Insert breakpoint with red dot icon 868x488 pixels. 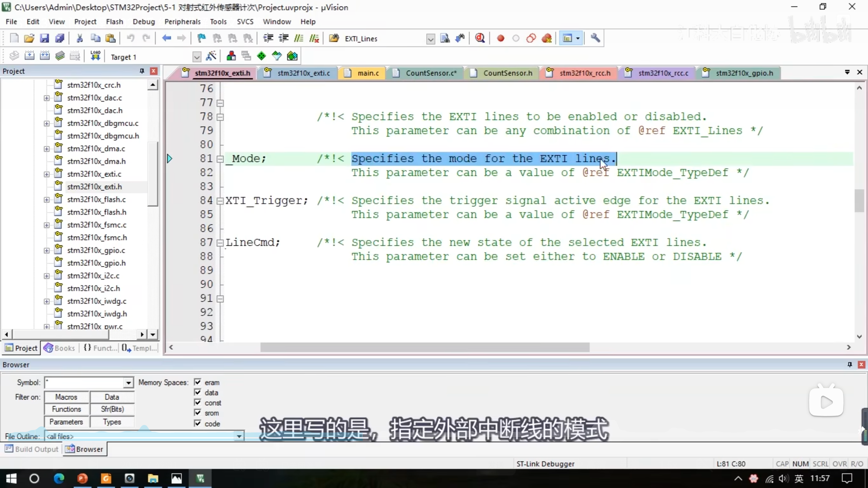[x=500, y=38]
